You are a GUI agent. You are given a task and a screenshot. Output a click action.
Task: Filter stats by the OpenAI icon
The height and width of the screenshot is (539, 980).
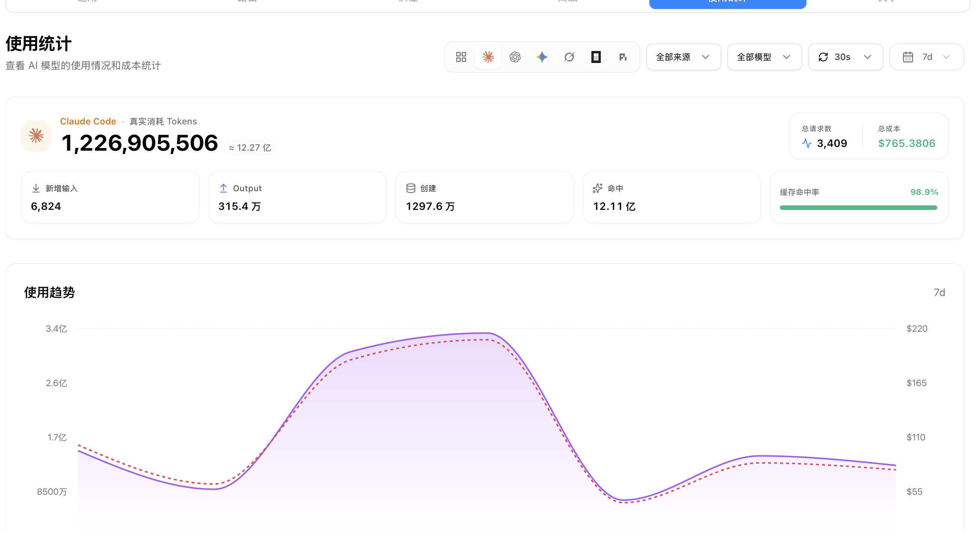point(515,57)
